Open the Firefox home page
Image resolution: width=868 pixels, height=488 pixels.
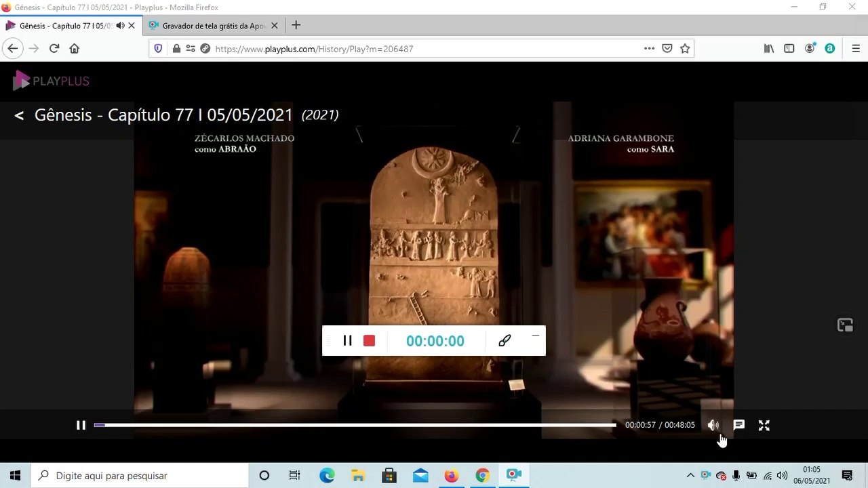pos(75,48)
